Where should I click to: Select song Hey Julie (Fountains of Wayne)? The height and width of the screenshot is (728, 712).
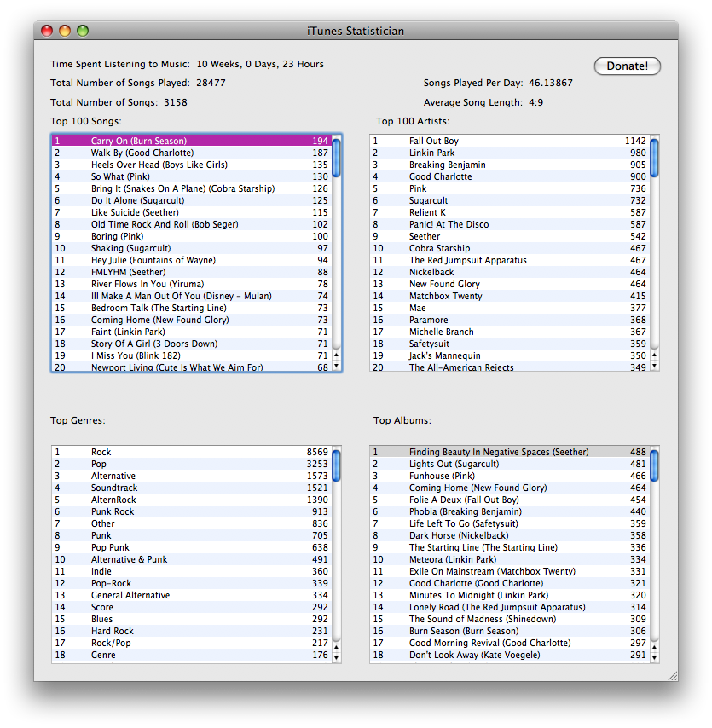[192, 261]
